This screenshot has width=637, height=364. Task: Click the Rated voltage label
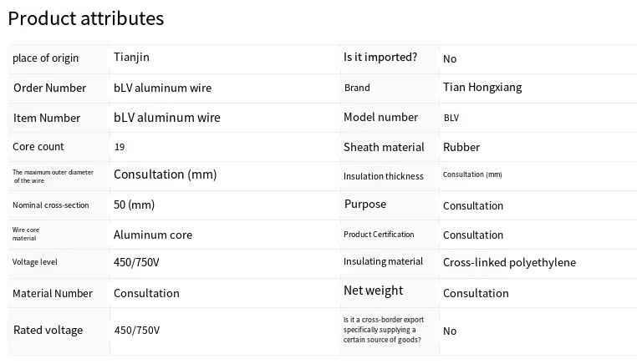[48, 330]
